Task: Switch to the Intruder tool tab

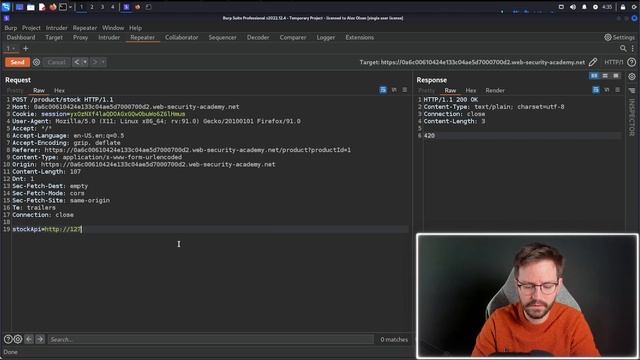Action: click(x=109, y=37)
